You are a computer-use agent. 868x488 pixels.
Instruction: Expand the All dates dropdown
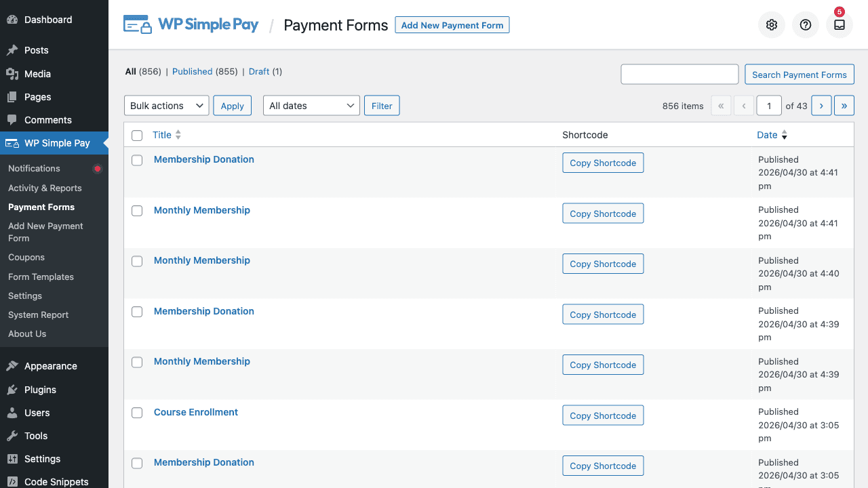tap(311, 106)
